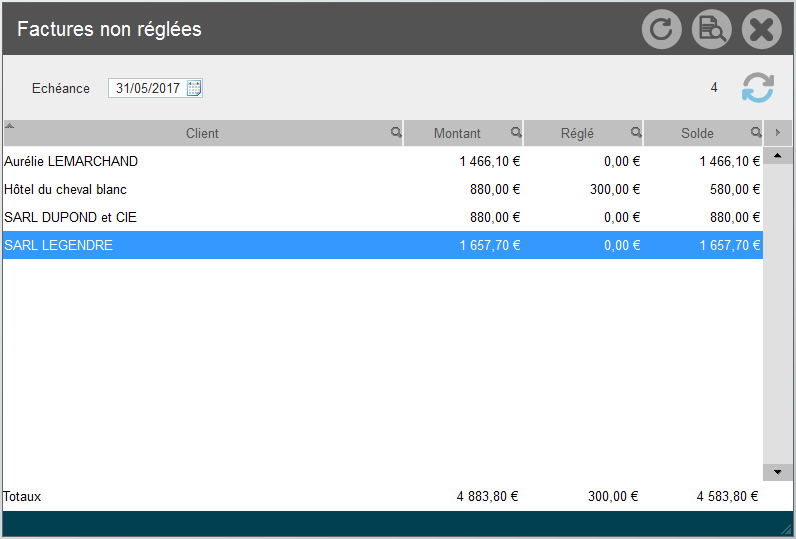Click the scrollbar up arrow
The width and height of the screenshot is (796, 539).
(777, 156)
